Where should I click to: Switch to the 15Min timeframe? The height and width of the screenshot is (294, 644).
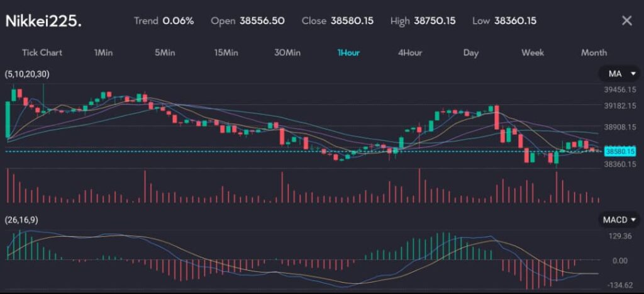[x=226, y=52]
